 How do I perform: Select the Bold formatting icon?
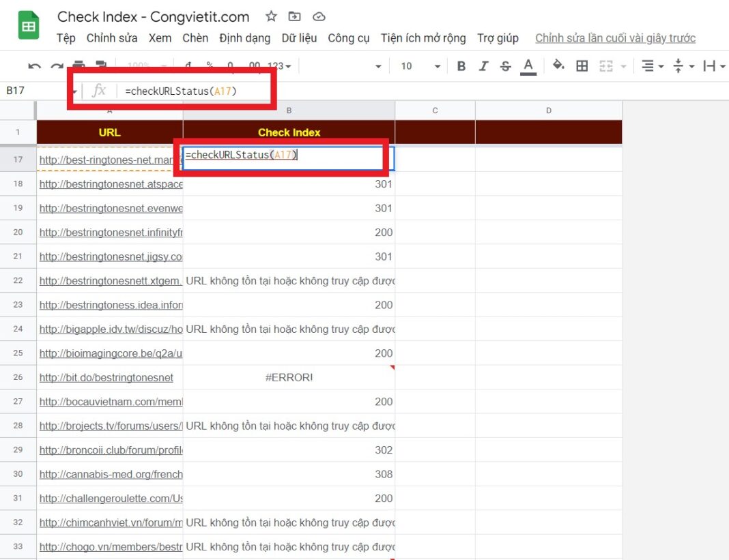[x=461, y=66]
